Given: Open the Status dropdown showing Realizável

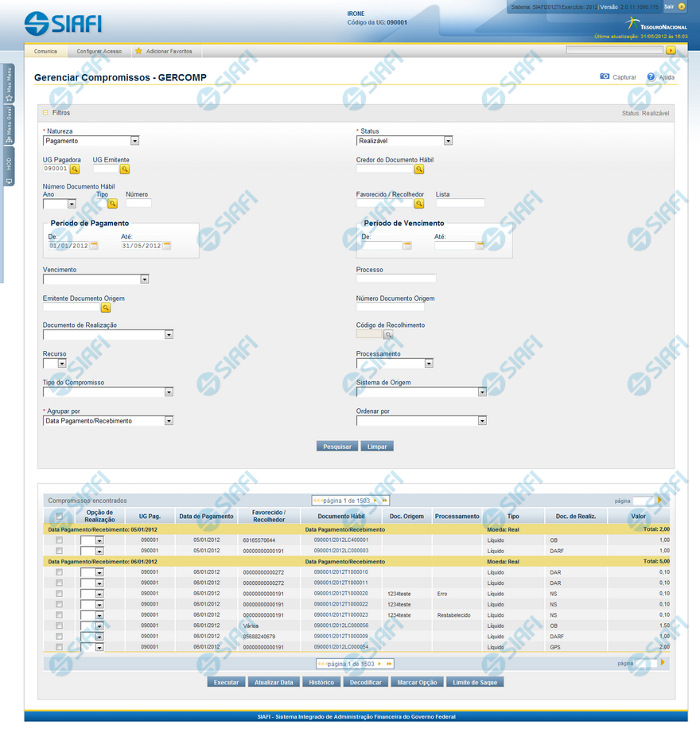Looking at the screenshot, I should click(x=448, y=141).
